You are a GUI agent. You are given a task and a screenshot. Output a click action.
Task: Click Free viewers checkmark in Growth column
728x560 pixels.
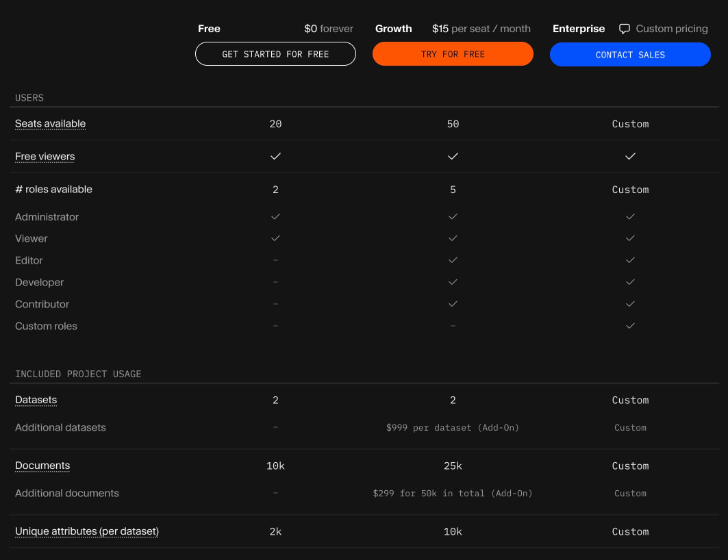(x=453, y=156)
